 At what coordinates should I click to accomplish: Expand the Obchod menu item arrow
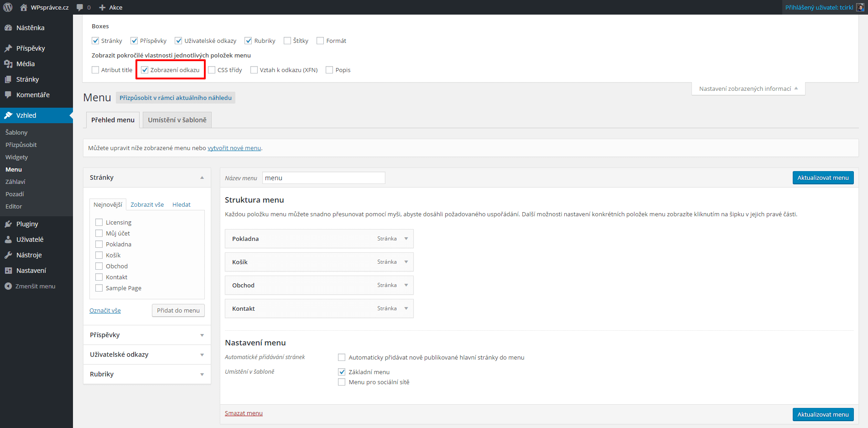(406, 285)
